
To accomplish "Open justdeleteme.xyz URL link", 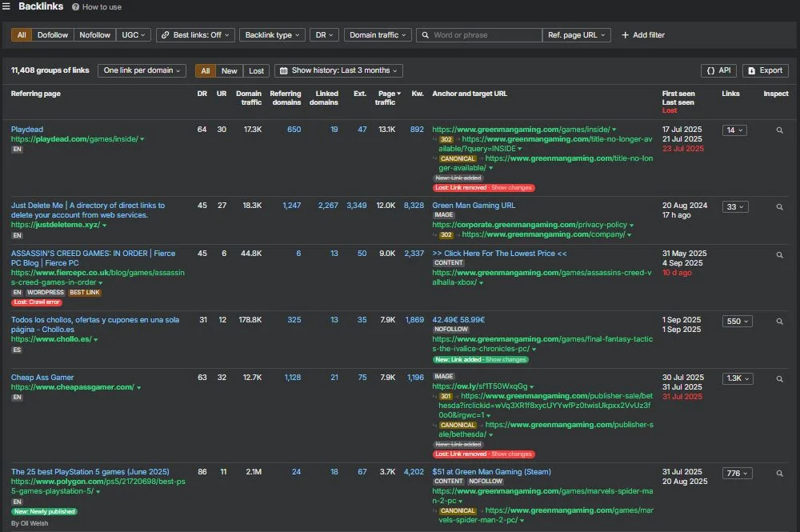I will (56, 225).
